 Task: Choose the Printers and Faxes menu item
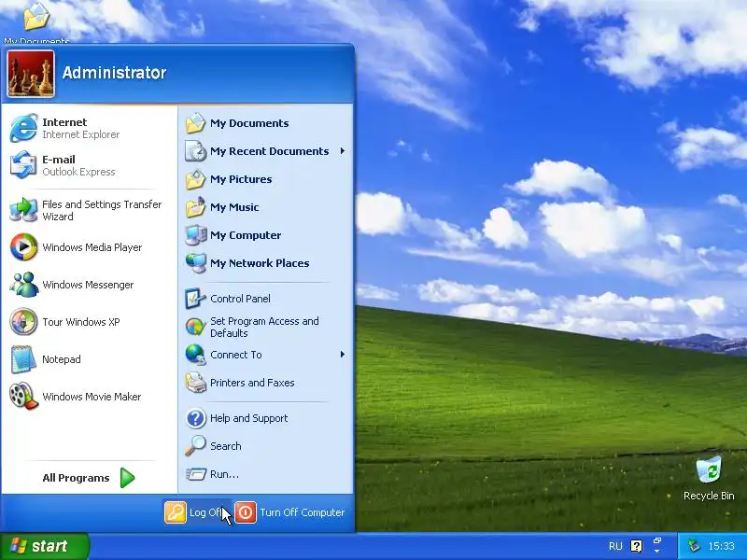pos(266,383)
